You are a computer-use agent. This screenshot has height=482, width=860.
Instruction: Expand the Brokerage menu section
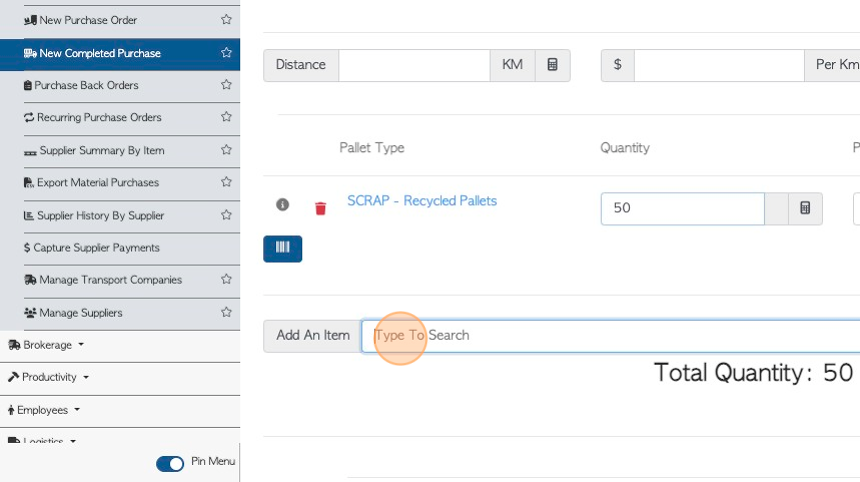pyautogui.click(x=46, y=345)
